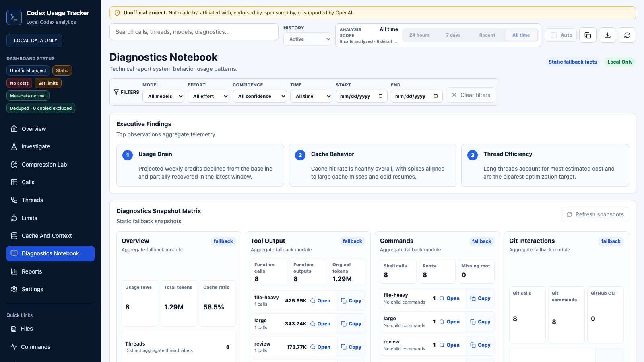The image size is (644, 362).
Task: Click Clear filters button
Action: point(471,95)
